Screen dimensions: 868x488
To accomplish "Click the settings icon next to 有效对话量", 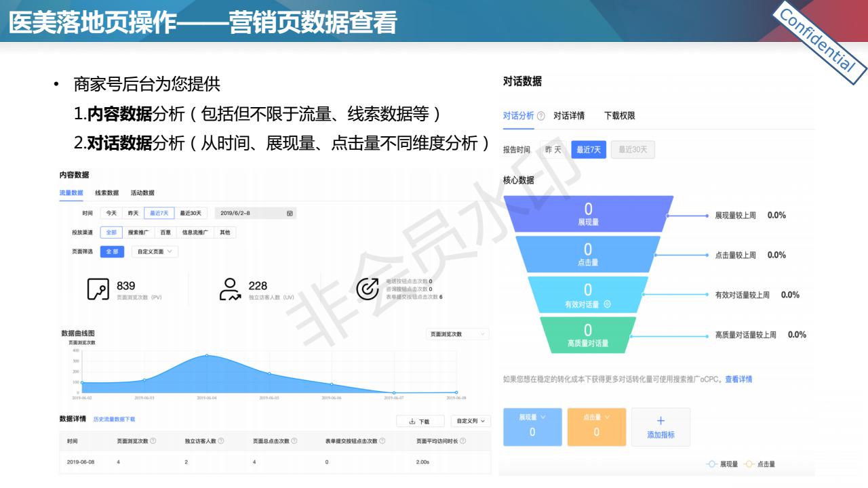I will (x=607, y=304).
